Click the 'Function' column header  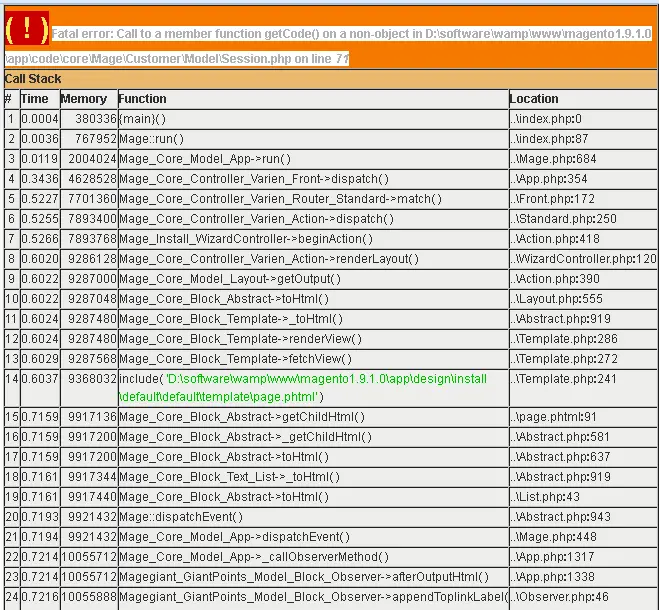[142, 99]
